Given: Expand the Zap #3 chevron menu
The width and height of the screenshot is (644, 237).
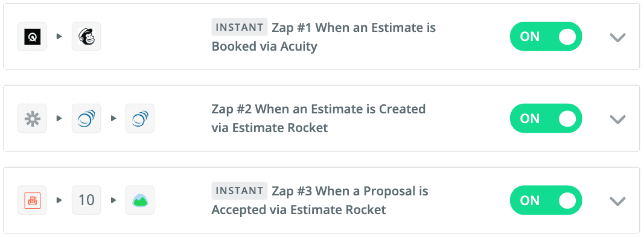Looking at the screenshot, I should click(617, 201).
